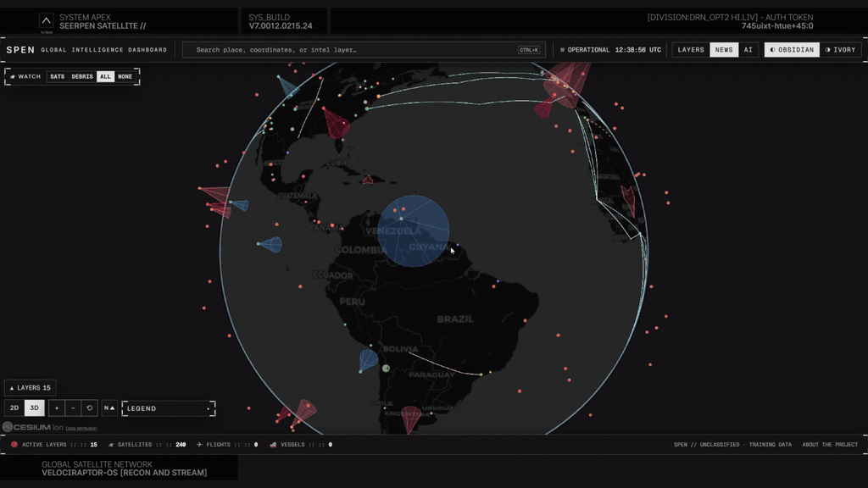Filter watch list to DEBRIS
868x488 pixels.
coord(82,77)
